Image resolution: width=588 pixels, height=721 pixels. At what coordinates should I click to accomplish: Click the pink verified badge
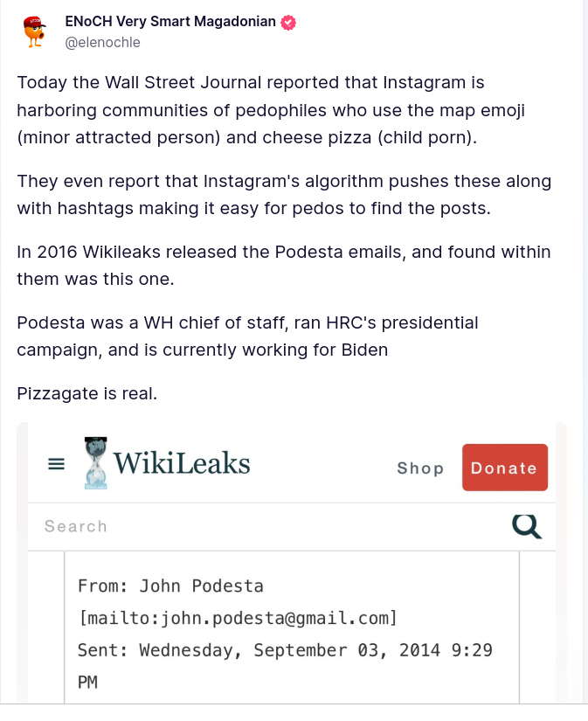[x=288, y=23]
